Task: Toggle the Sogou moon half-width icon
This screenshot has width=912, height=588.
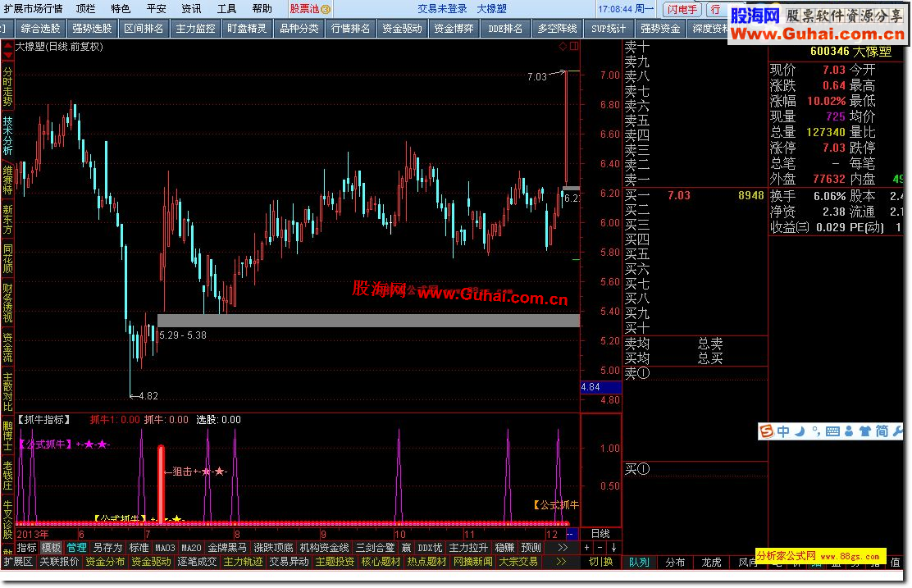Action: tap(800, 431)
